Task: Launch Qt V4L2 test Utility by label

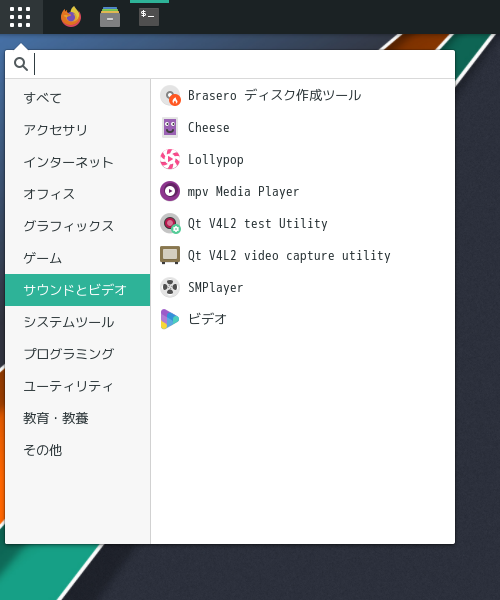Action: (257, 223)
